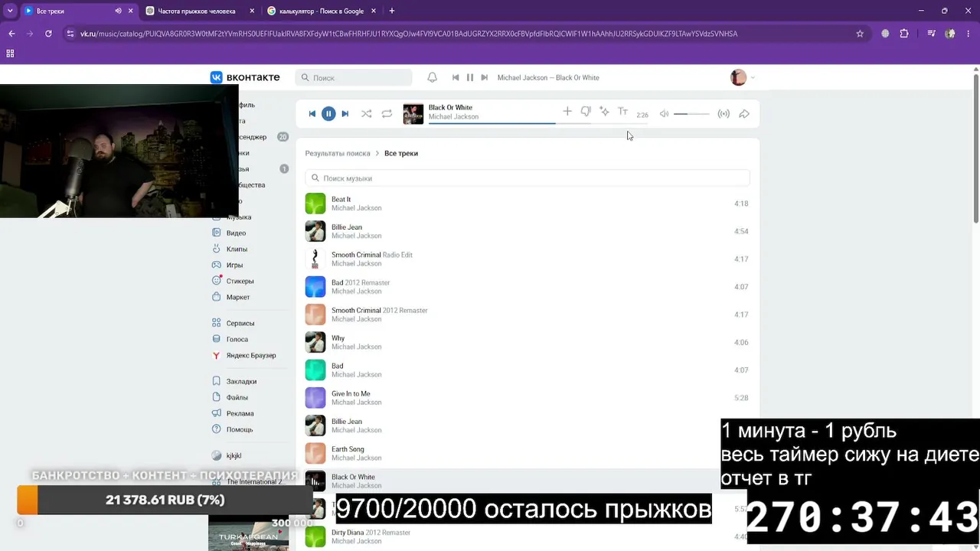Expand the tab search dropdown arrow

point(10,11)
